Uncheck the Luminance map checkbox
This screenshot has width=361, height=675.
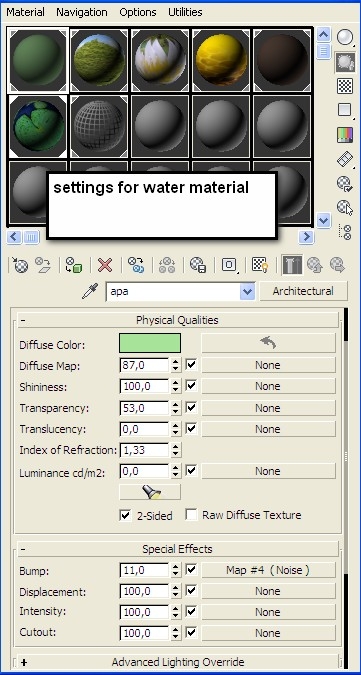191,471
